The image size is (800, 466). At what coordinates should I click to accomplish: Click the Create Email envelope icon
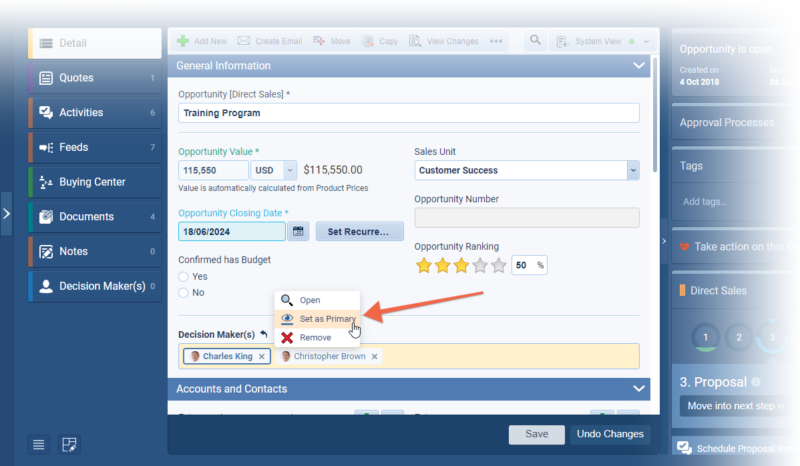point(243,41)
